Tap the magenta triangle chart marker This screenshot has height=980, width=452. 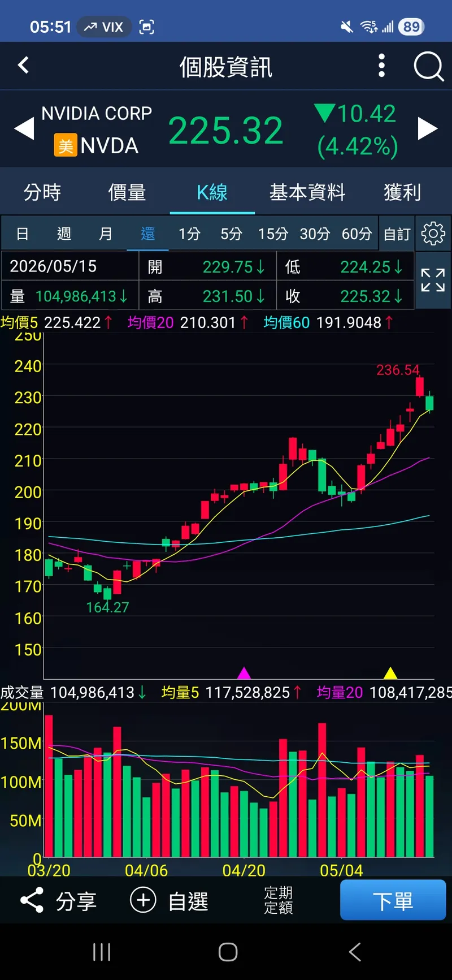(x=244, y=673)
